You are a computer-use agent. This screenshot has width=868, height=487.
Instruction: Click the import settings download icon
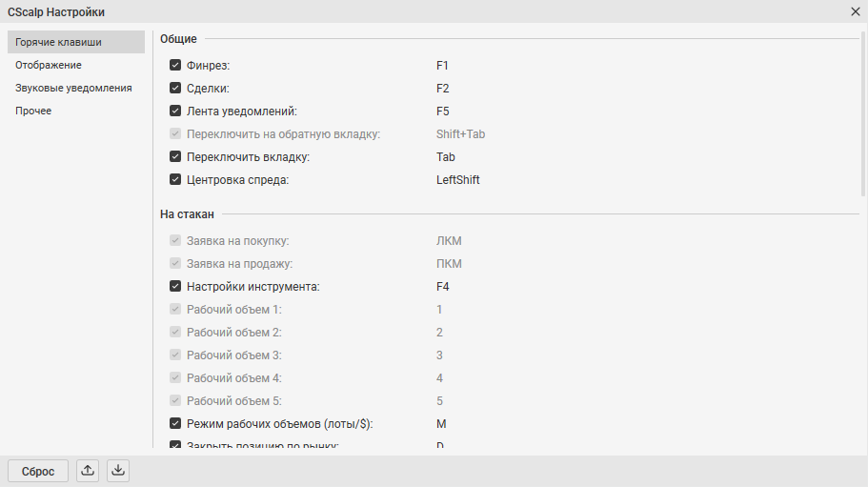[x=117, y=471]
